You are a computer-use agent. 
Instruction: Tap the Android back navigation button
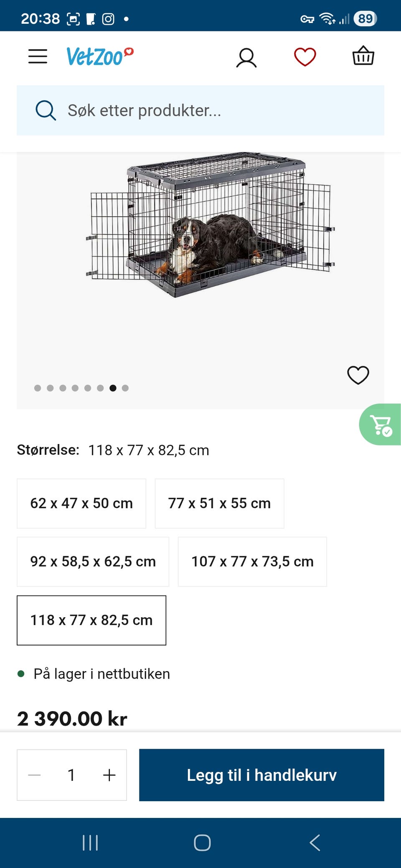(x=315, y=843)
